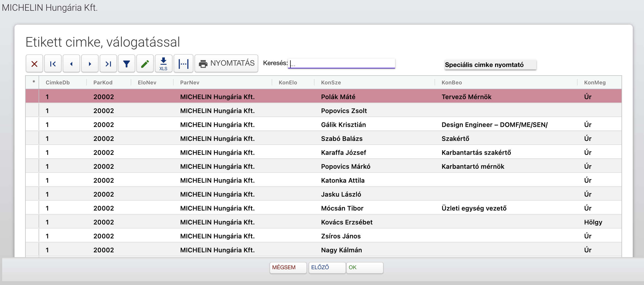Image resolution: width=644 pixels, height=285 pixels.
Task: Click the MÉGSEM button
Action: pos(288,268)
